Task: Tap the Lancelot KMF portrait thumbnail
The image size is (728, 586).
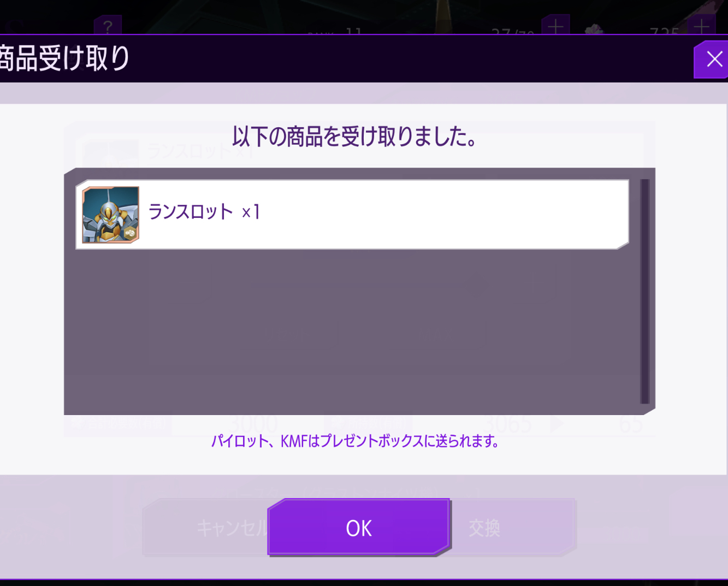Action: (x=110, y=215)
